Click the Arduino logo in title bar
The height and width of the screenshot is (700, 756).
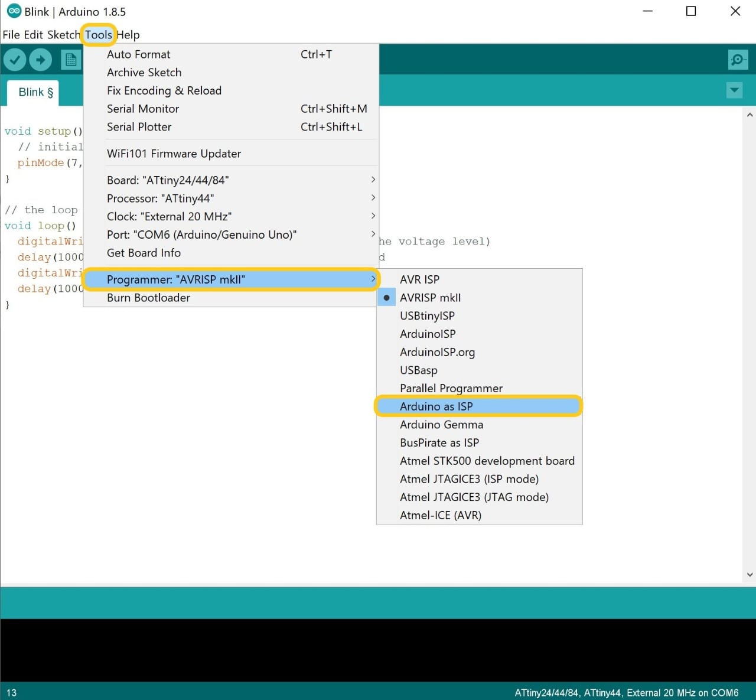tap(14, 11)
